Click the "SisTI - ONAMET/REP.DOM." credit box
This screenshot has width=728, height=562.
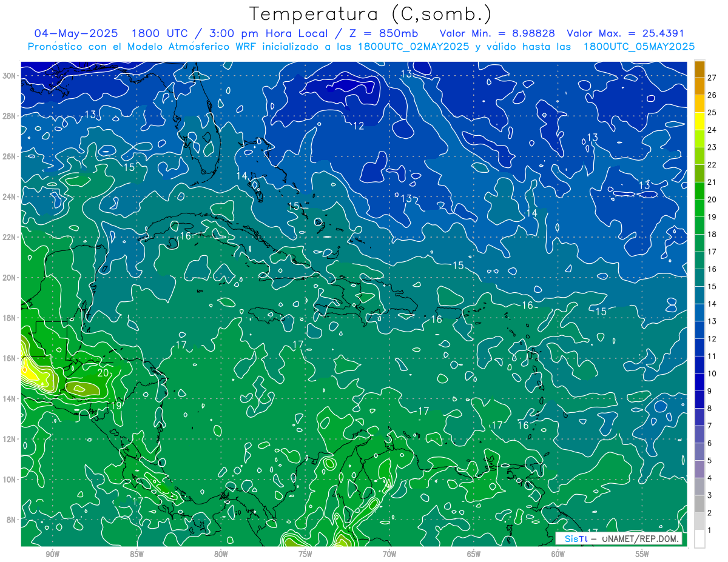pos(619,538)
